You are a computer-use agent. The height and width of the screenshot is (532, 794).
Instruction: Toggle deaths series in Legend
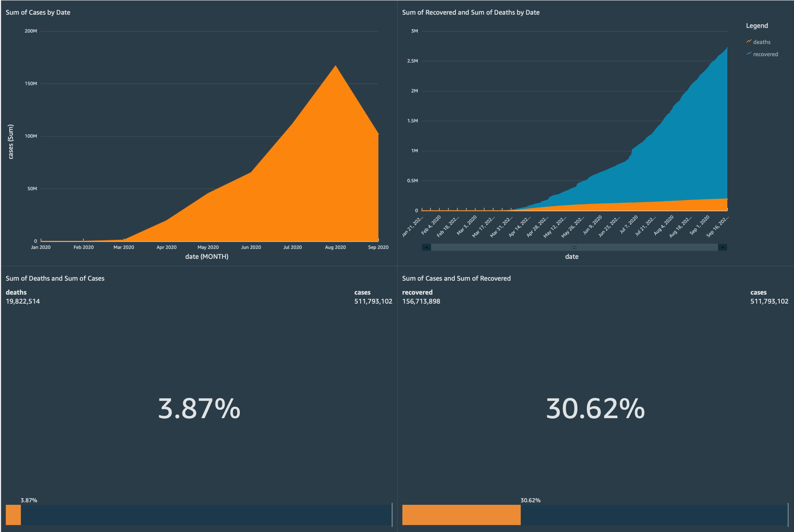pyautogui.click(x=761, y=42)
